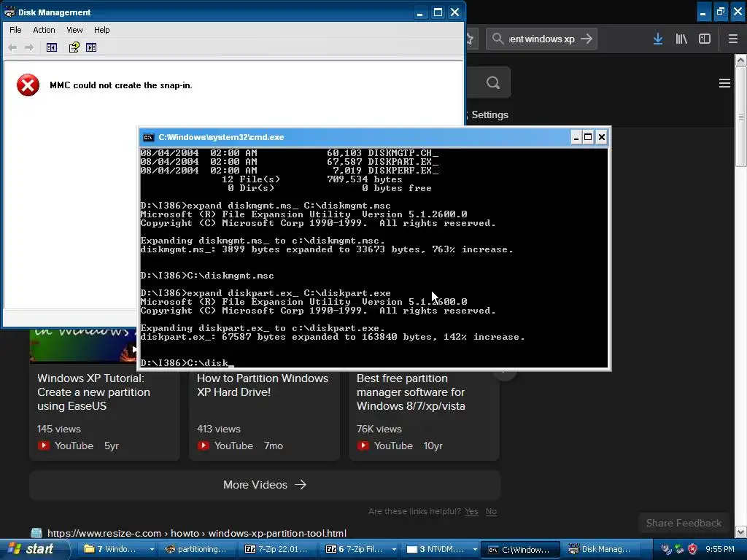The width and height of the screenshot is (747, 560).
Task: Open the View menu in Disk Management
Action: [74, 30]
